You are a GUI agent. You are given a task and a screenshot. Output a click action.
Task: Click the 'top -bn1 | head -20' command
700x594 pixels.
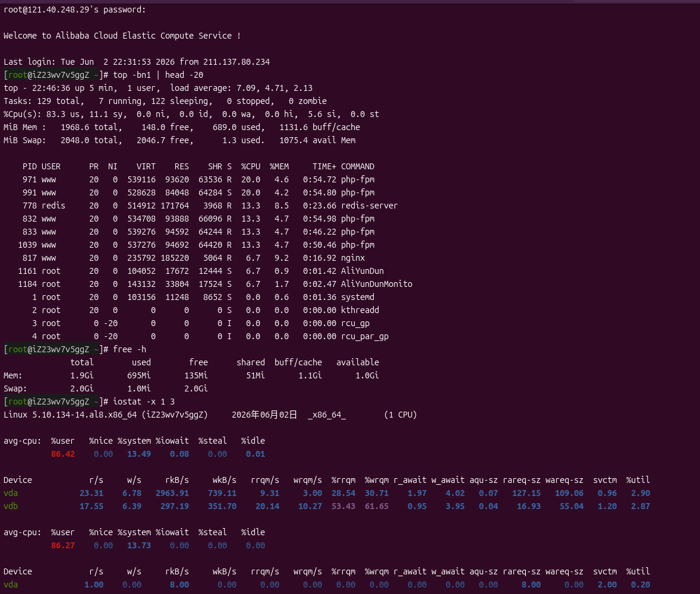click(x=158, y=75)
